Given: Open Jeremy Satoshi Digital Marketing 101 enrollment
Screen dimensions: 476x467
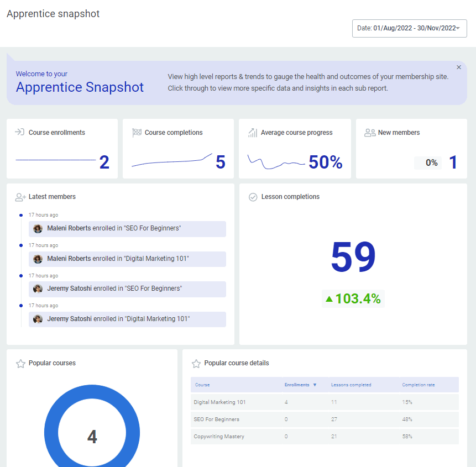Looking at the screenshot, I should point(127,319).
